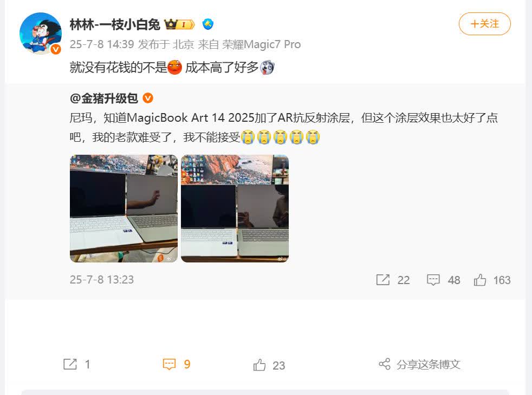The width and height of the screenshot is (532, 395).
Task: Click the bottom repost icon showing 1
Action: coord(70,364)
